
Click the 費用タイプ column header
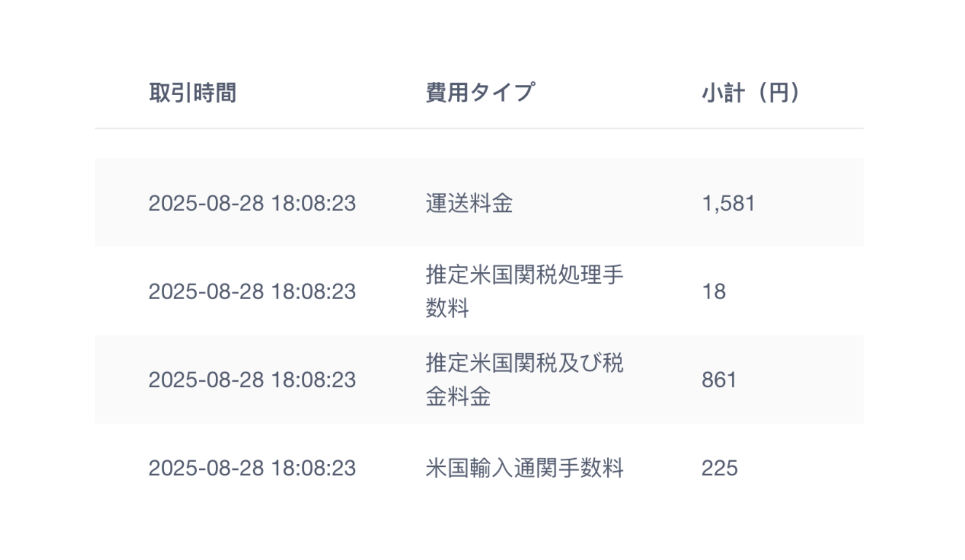click(480, 93)
